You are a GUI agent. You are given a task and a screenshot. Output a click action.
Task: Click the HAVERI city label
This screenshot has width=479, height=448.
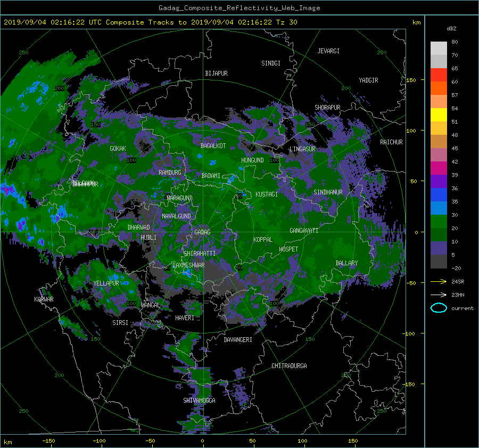(185, 318)
